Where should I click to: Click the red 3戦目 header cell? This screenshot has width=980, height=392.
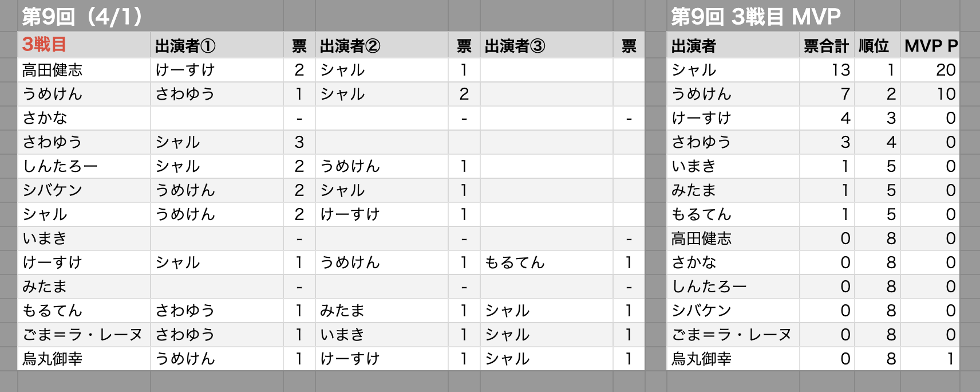click(84, 45)
